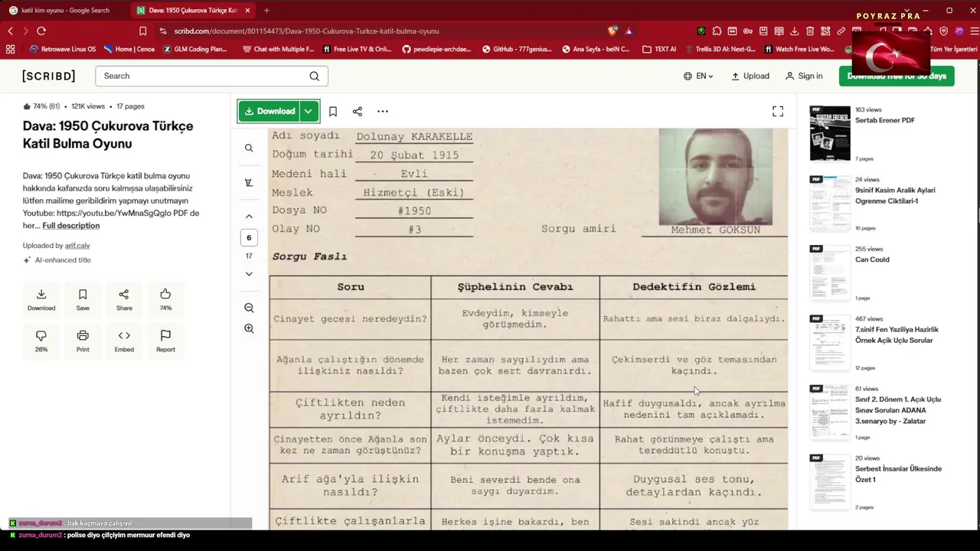The width and height of the screenshot is (980, 551).
Task: Go to the next page with the down chevron
Action: [249, 274]
